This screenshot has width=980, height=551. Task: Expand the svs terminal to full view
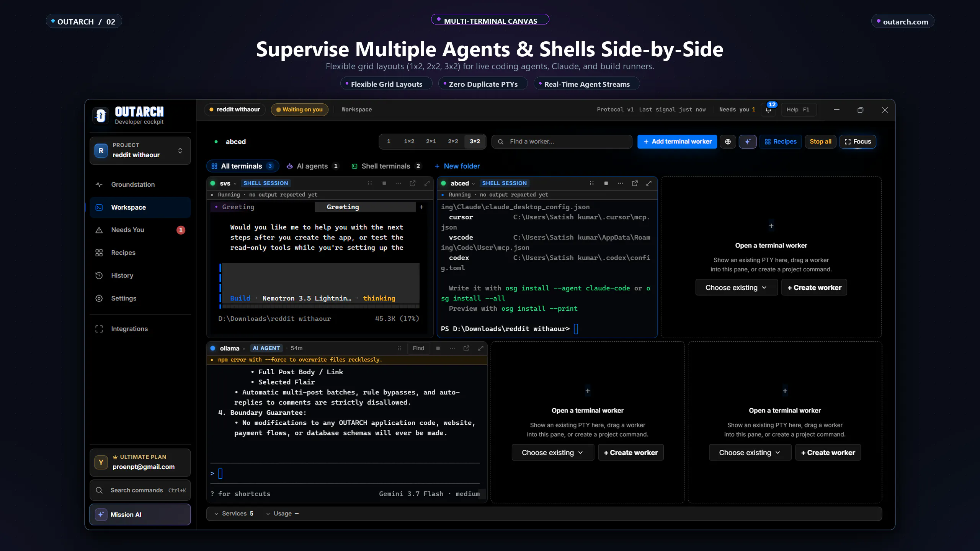point(427,183)
